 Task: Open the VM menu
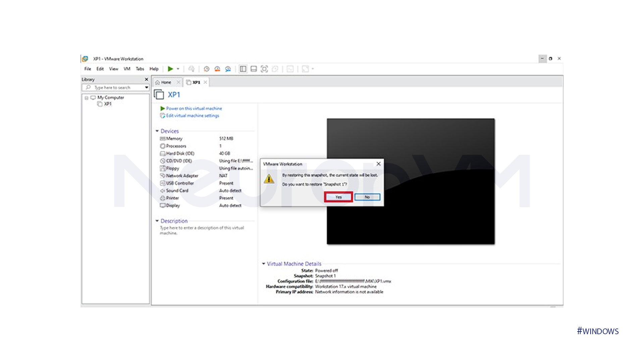pyautogui.click(x=127, y=69)
